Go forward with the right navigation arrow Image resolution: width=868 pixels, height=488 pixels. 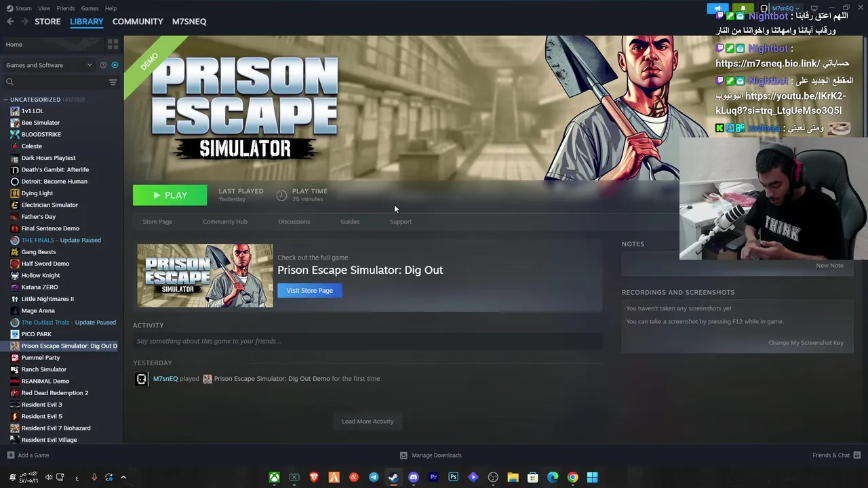tap(24, 22)
